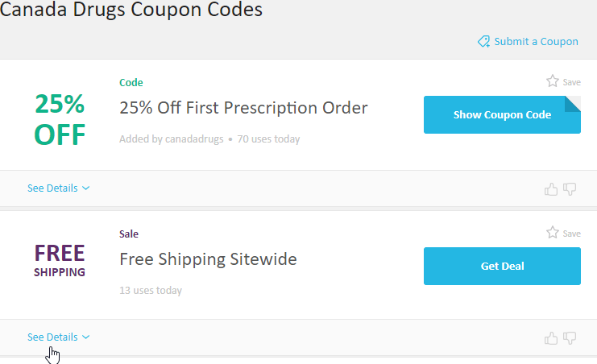Expand See Details for Free Shipping Sitewide
597x364 pixels.
[58, 337]
